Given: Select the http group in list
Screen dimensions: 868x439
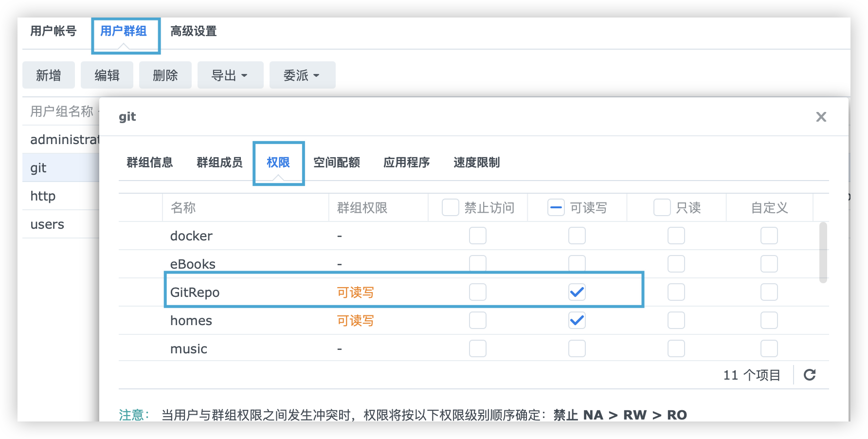Looking at the screenshot, I should point(43,196).
